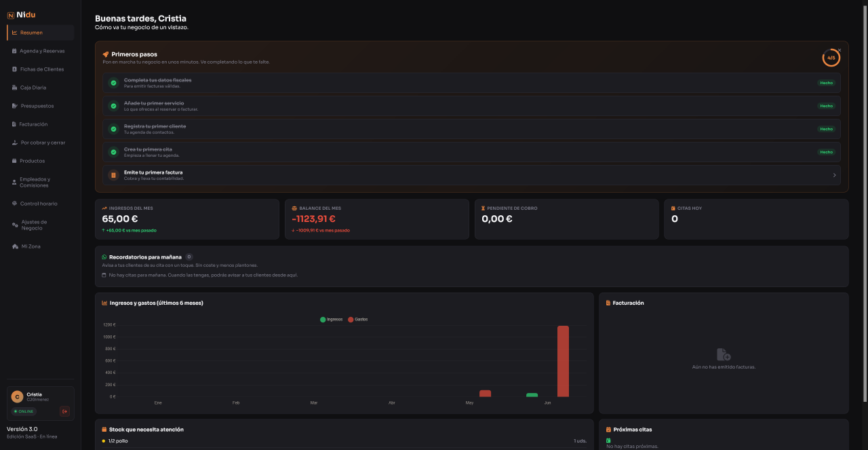
Task: Click the Ingresos y gastos chart icon
Action: point(104,303)
